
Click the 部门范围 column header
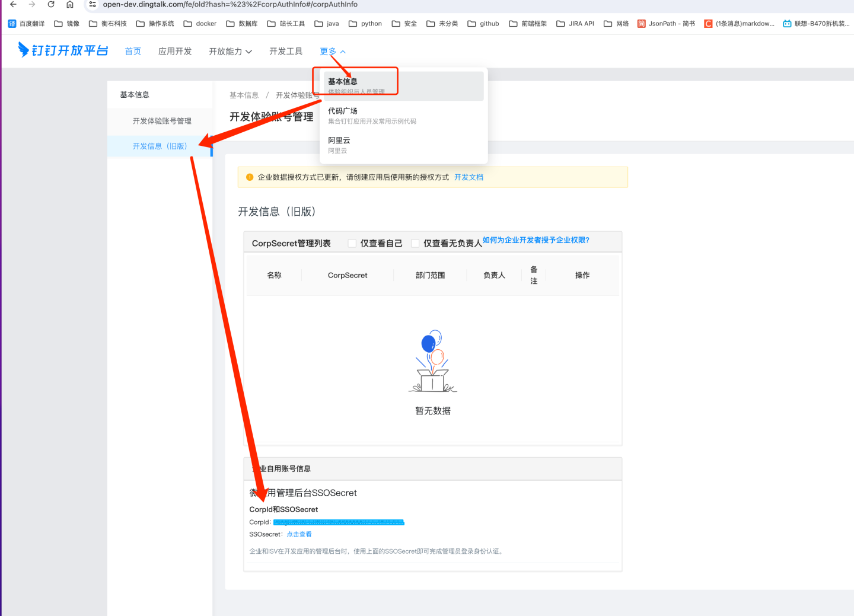tap(430, 275)
